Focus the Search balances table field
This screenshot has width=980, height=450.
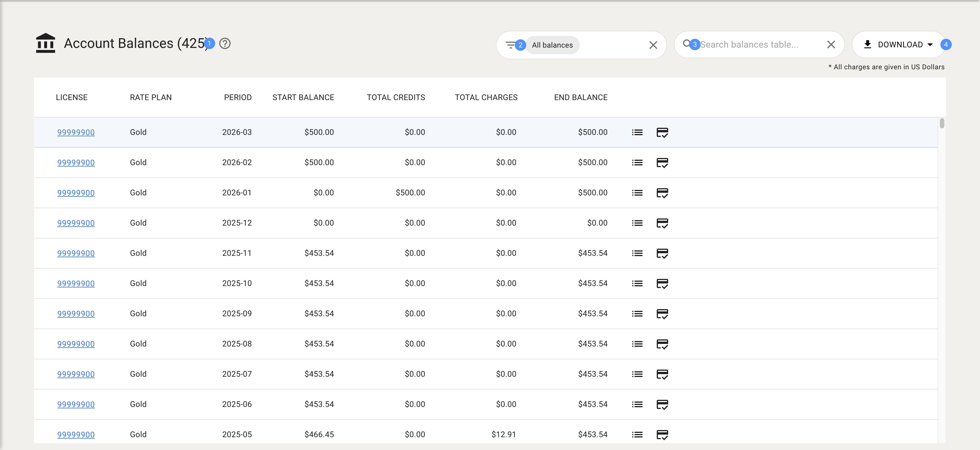tap(759, 44)
